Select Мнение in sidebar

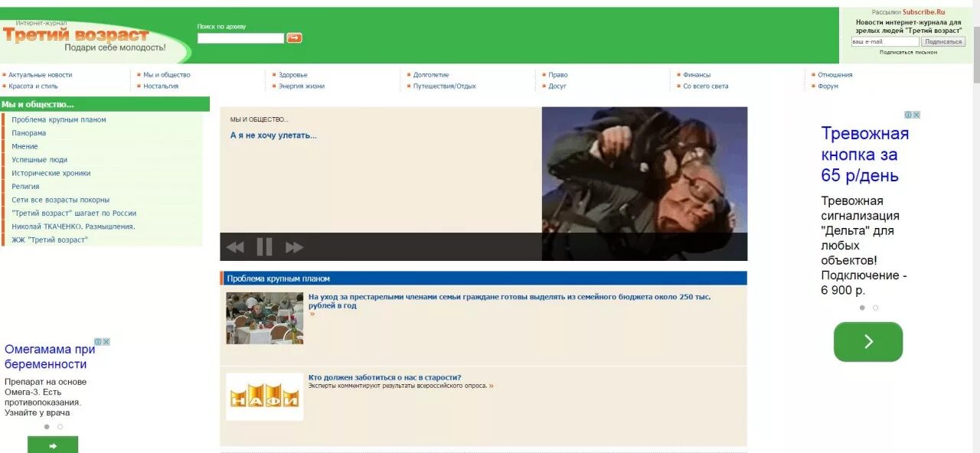pos(24,146)
